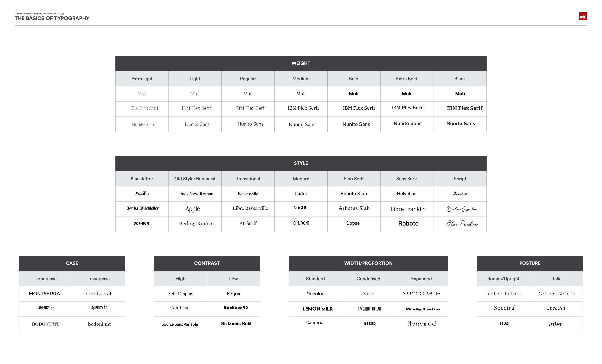This screenshot has height=364, width=602.
Task: Click the lowercase 'agency fb' cell
Action: coord(98,309)
